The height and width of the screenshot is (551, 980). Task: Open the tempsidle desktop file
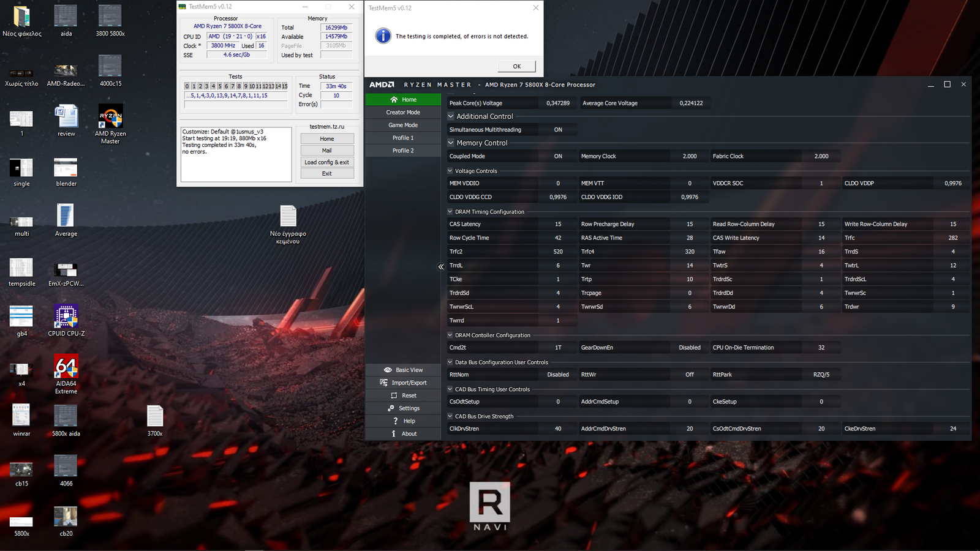(x=22, y=272)
